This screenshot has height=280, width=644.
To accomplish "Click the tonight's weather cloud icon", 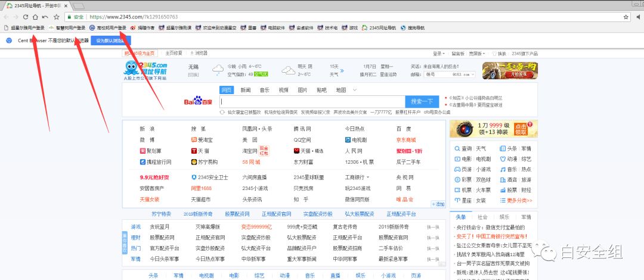I will pos(218,70).
